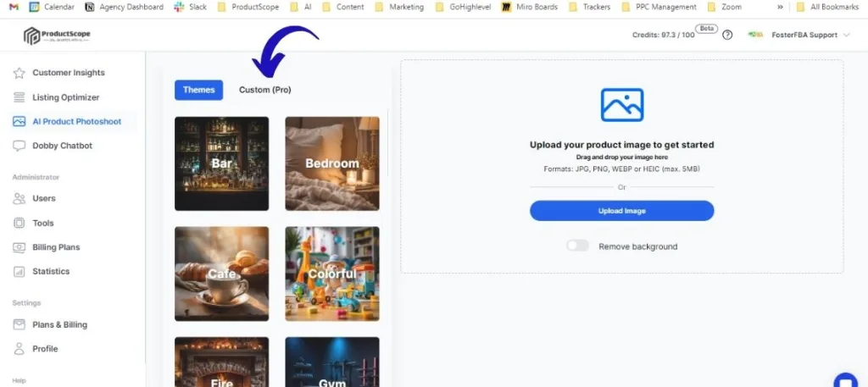
Task: Switch to the Custom (Pro) tab
Action: pyautogui.click(x=265, y=90)
